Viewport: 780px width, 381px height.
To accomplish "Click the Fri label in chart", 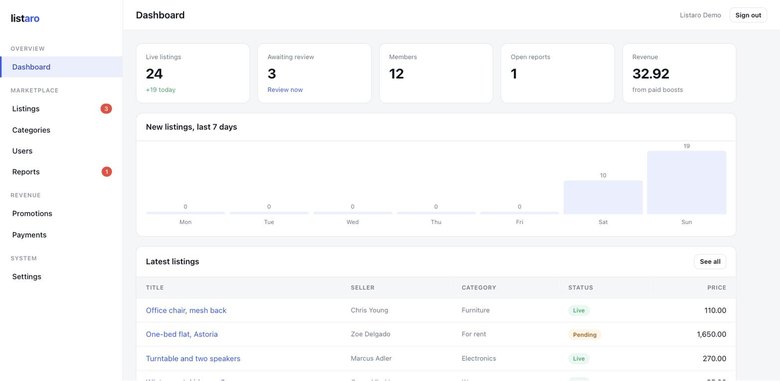I will point(519,222).
